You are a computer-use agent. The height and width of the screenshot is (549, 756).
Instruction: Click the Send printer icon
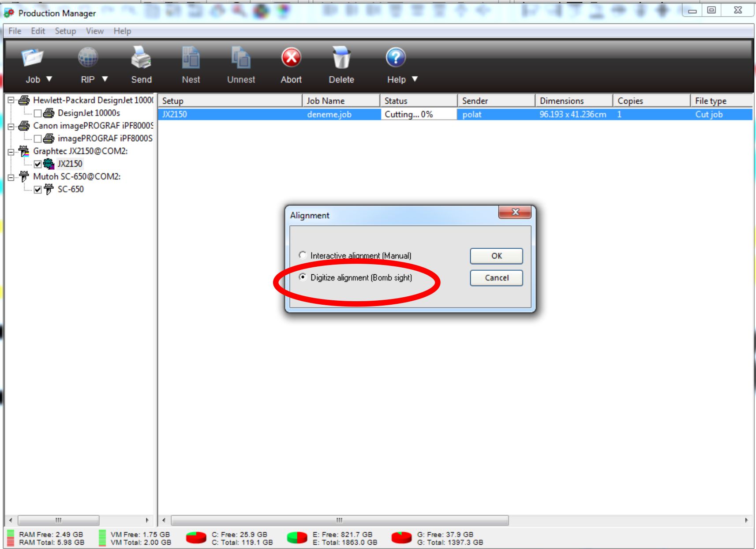coord(141,58)
